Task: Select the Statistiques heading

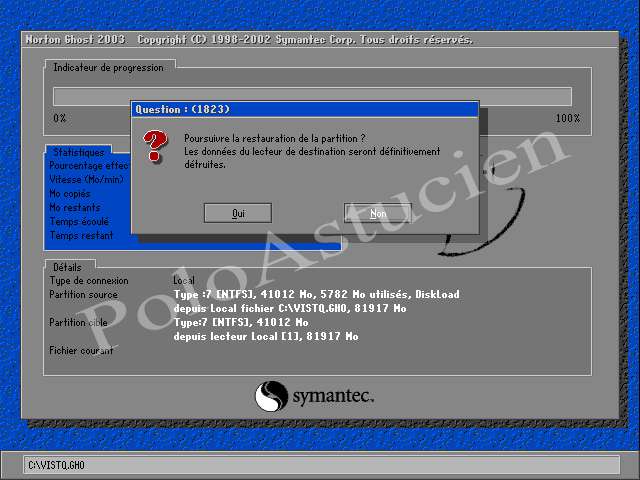Action: pos(79,152)
